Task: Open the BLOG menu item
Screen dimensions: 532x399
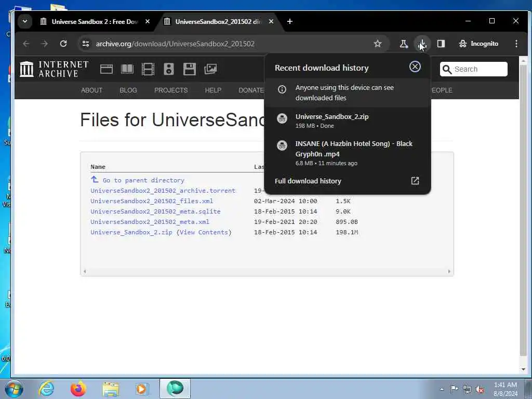Action: point(128,90)
